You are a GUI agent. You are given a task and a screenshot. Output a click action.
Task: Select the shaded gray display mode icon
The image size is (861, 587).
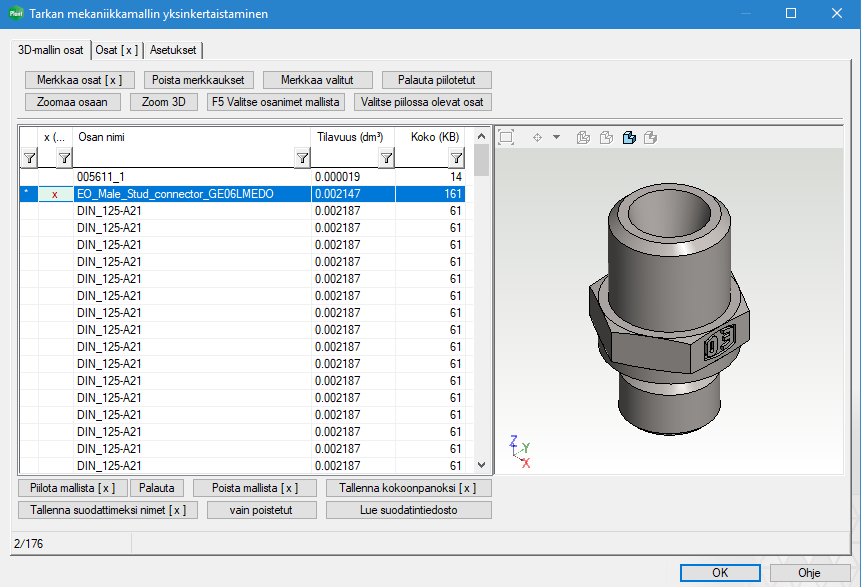tap(651, 137)
